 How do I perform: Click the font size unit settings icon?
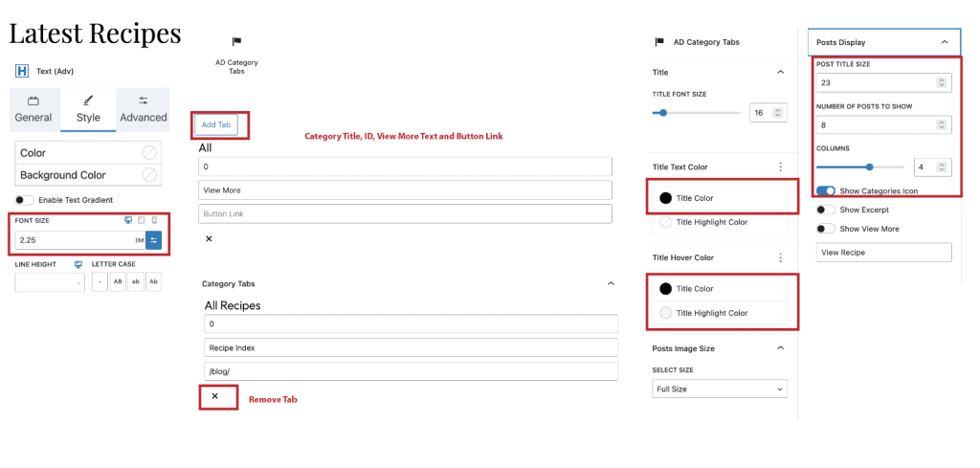point(154,240)
